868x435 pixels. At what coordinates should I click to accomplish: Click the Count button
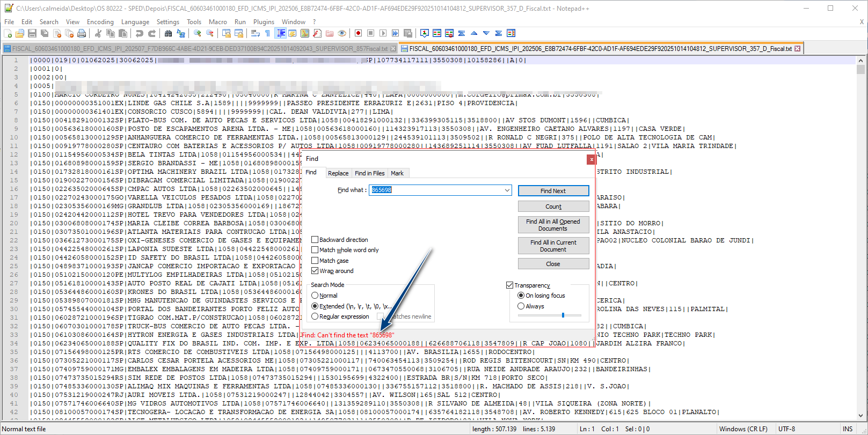[553, 207]
